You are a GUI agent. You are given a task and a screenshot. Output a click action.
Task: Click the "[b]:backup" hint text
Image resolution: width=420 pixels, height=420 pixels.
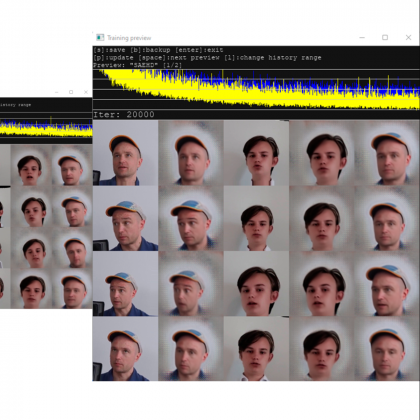pos(150,50)
